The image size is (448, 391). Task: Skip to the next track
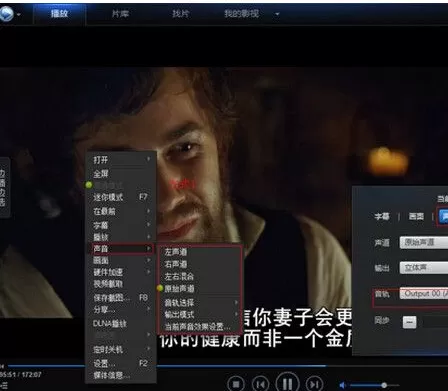314,384
